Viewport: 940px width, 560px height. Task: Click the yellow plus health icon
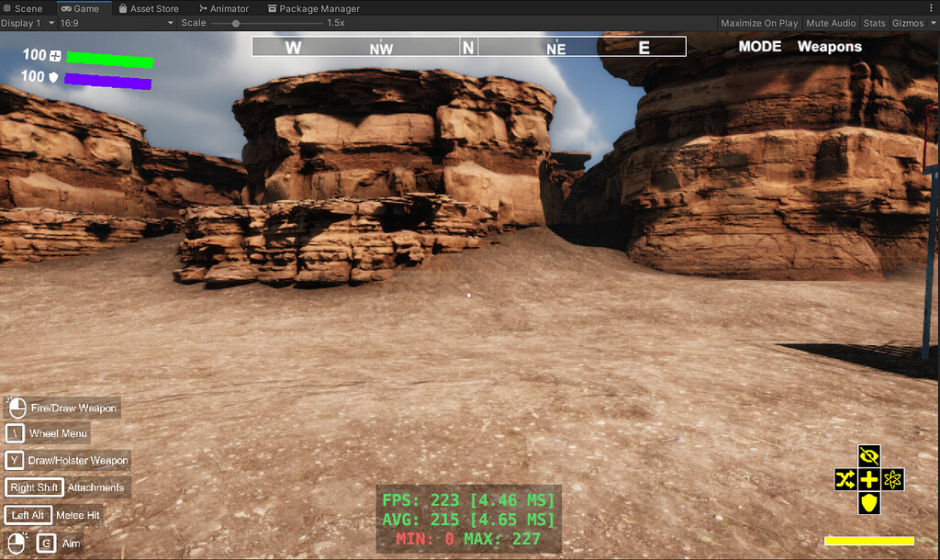867,478
